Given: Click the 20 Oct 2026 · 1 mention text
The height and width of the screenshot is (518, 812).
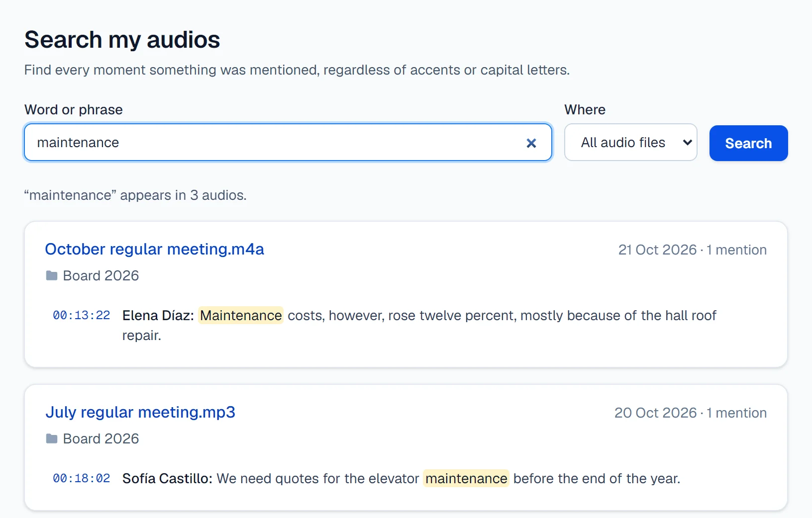Looking at the screenshot, I should point(690,413).
